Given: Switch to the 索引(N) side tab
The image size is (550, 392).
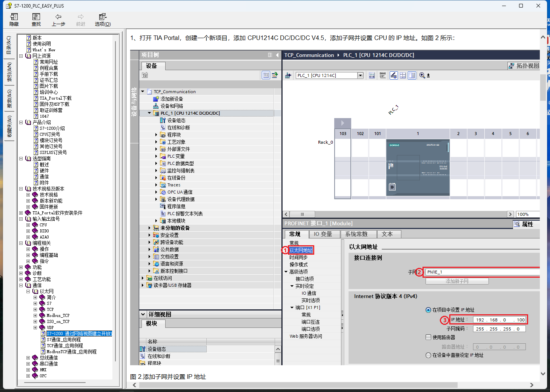Looking at the screenshot, I should [x=9, y=72].
